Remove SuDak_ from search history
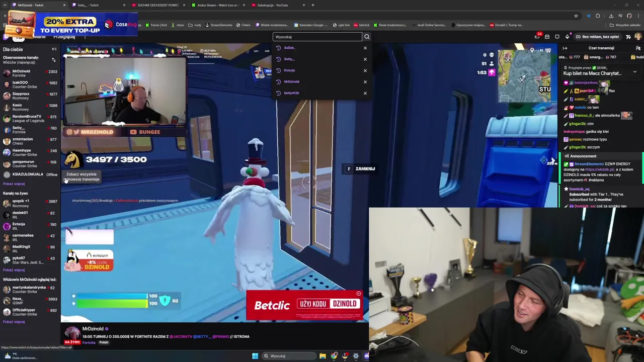 pos(365,48)
